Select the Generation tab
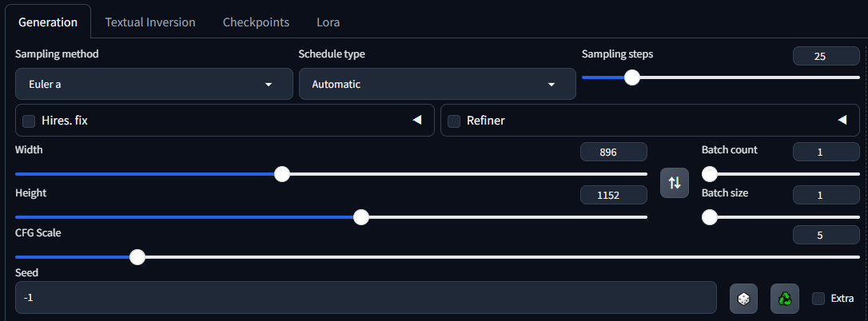This screenshot has width=868, height=321. pos(48,22)
